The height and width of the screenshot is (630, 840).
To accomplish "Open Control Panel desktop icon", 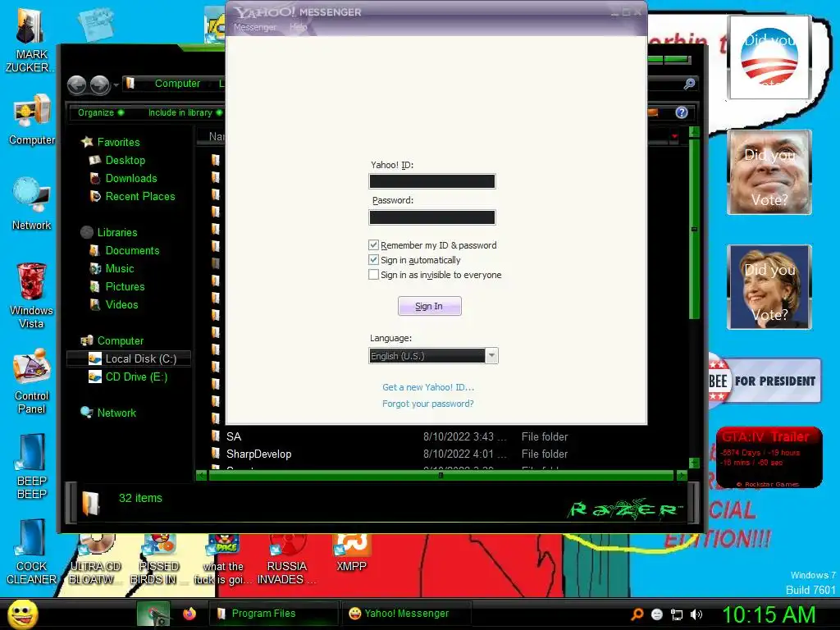I will [32, 381].
